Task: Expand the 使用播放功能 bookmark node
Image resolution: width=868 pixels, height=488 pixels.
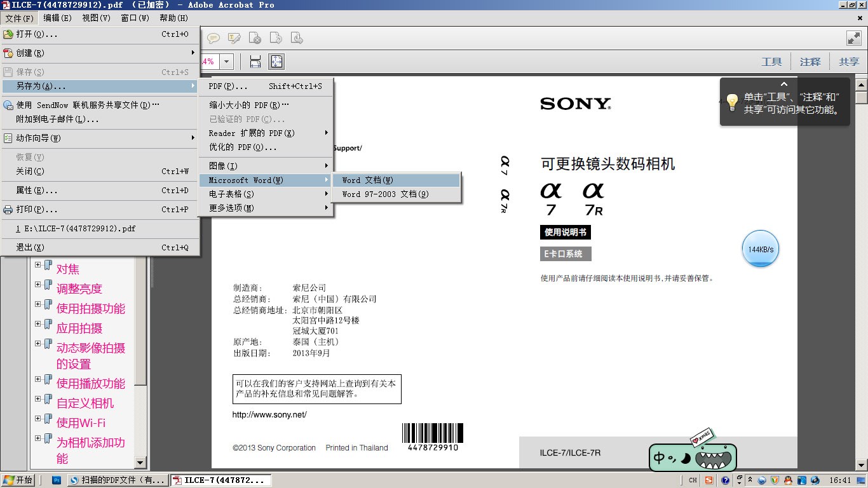Action: pos(38,379)
